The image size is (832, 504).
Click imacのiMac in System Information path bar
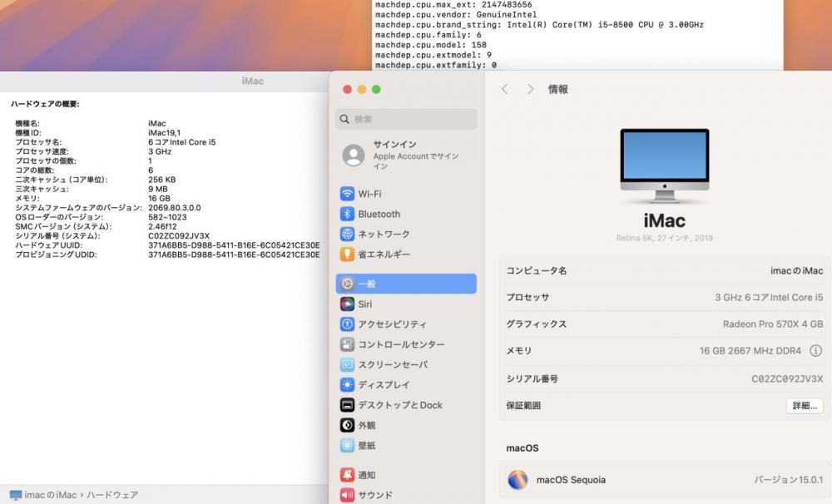pos(51,495)
